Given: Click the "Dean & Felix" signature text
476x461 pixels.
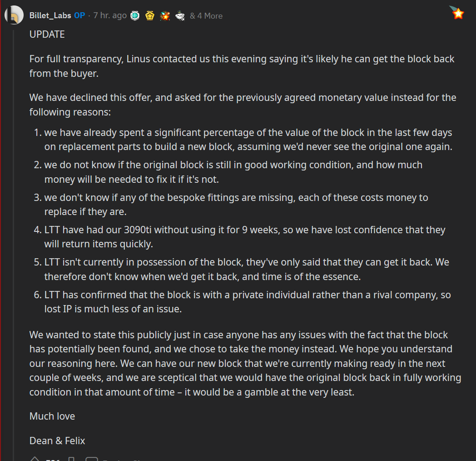Looking at the screenshot, I should (57, 441).
